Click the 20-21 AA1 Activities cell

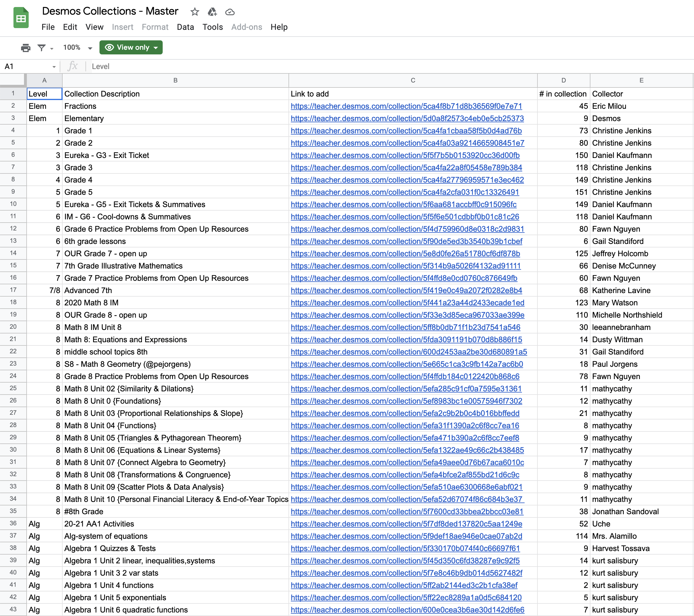click(x=176, y=524)
